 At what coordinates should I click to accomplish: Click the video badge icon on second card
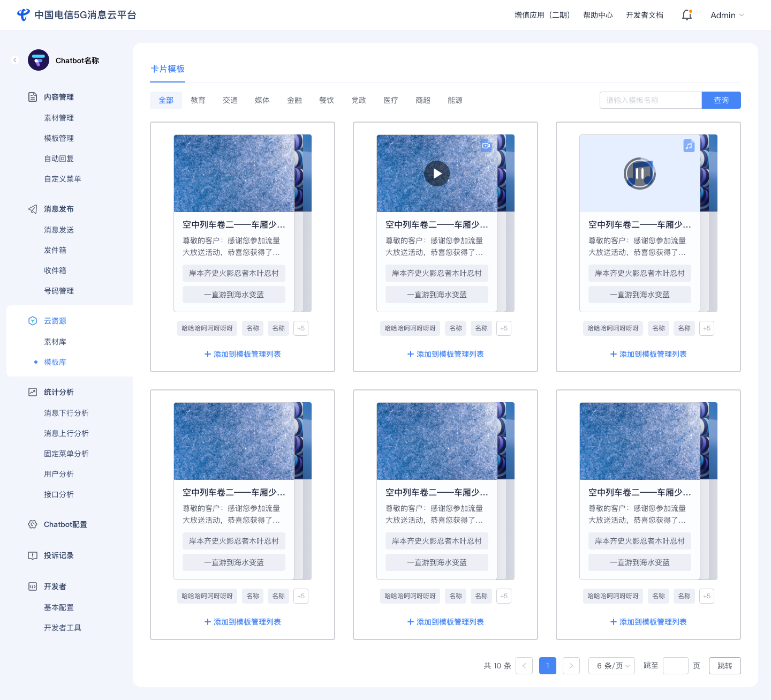pyautogui.click(x=486, y=145)
